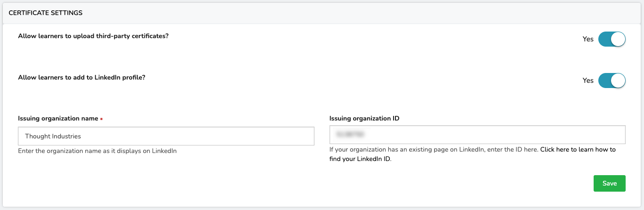Select the Issuing organization ID label
The height and width of the screenshot is (210, 644).
364,118
